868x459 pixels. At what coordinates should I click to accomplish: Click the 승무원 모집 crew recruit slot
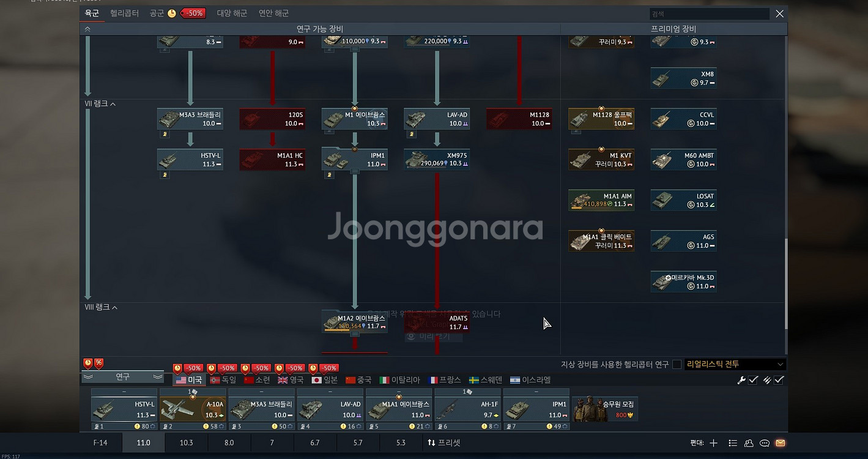click(x=605, y=409)
